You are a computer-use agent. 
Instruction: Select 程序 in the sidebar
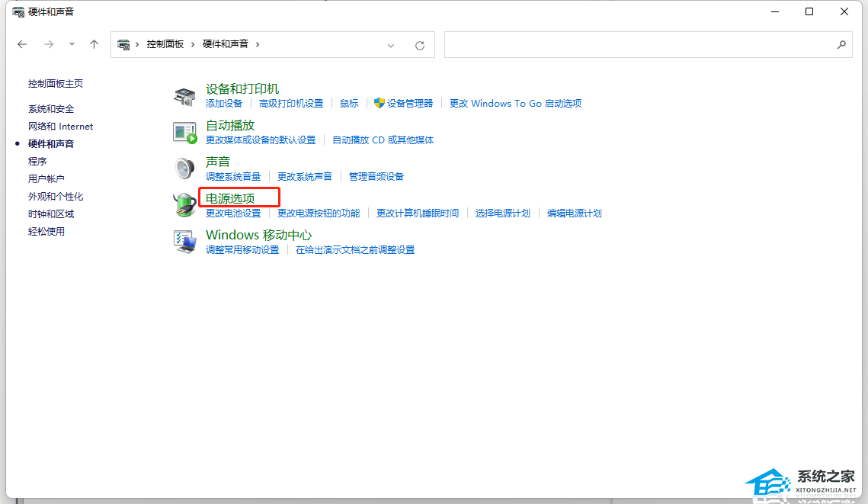[x=37, y=161]
